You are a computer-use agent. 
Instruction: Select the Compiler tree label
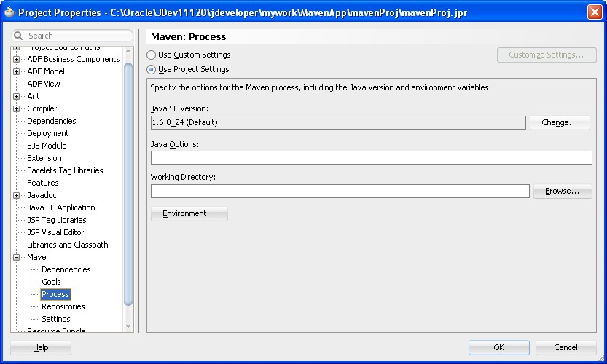(42, 108)
